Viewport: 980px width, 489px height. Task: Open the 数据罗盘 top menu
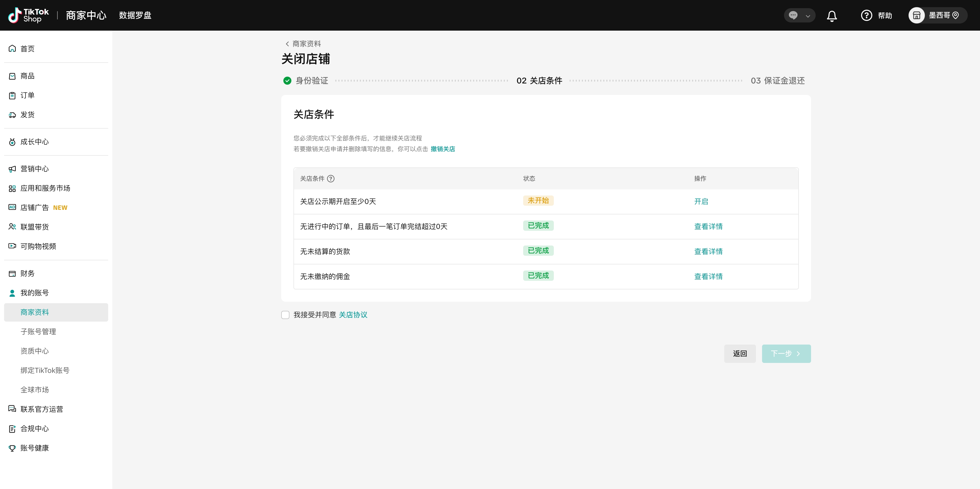click(135, 15)
